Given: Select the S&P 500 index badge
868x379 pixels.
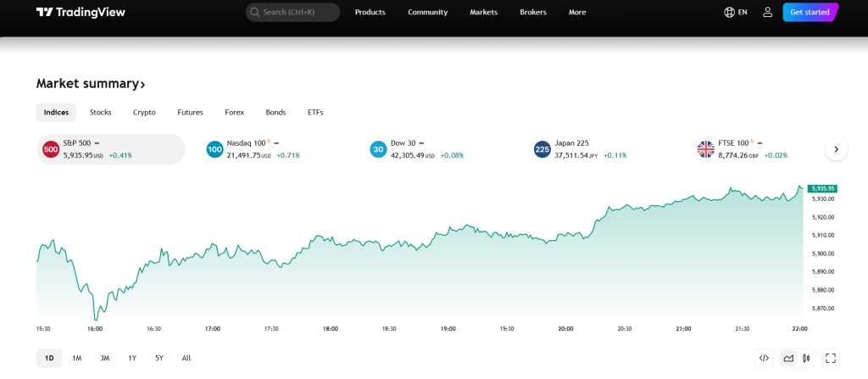Looking at the screenshot, I should point(51,149).
